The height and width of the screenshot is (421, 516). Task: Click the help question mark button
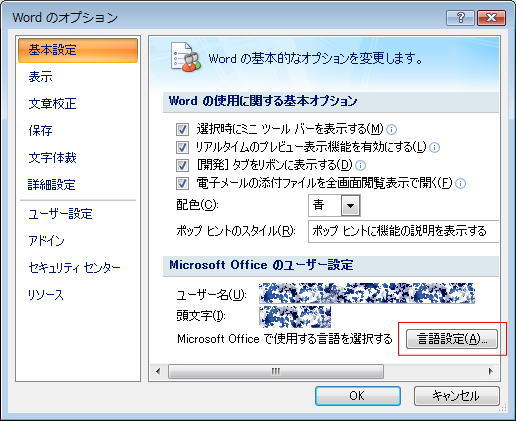coord(460,18)
